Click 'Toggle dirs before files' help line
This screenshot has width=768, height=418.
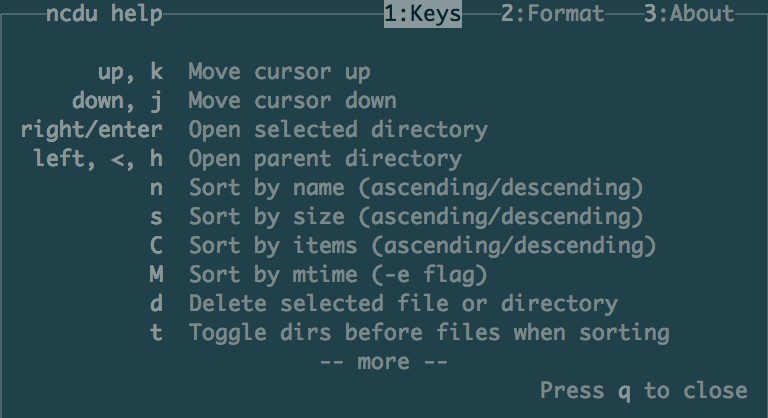[429, 333]
